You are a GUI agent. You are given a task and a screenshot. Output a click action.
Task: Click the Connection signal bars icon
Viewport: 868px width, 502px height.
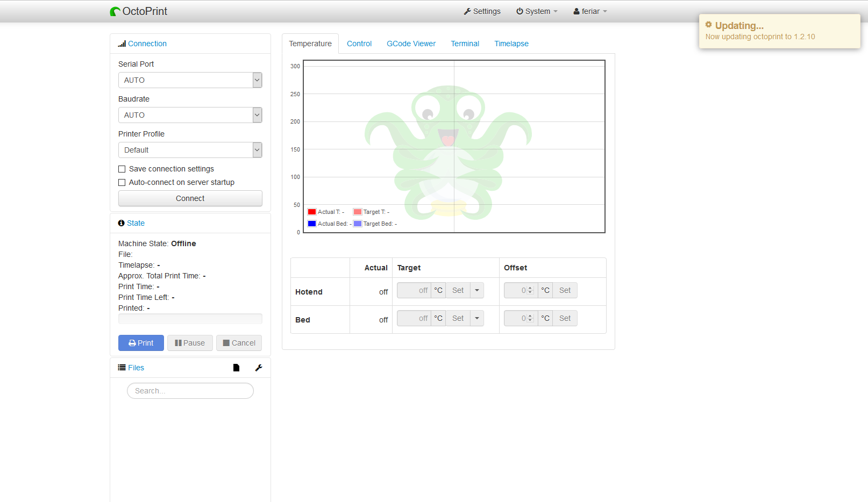click(x=122, y=44)
